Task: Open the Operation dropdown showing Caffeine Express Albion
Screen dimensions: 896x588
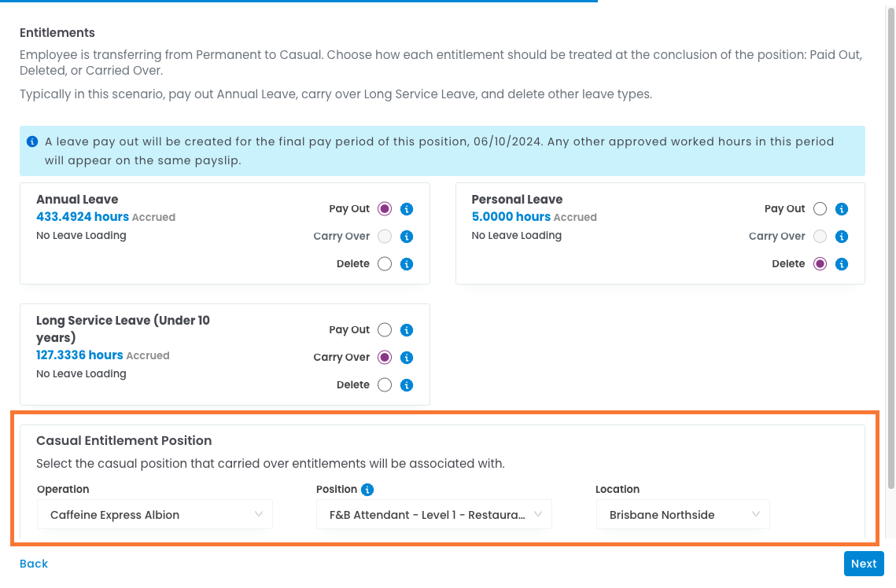Action: click(x=155, y=515)
